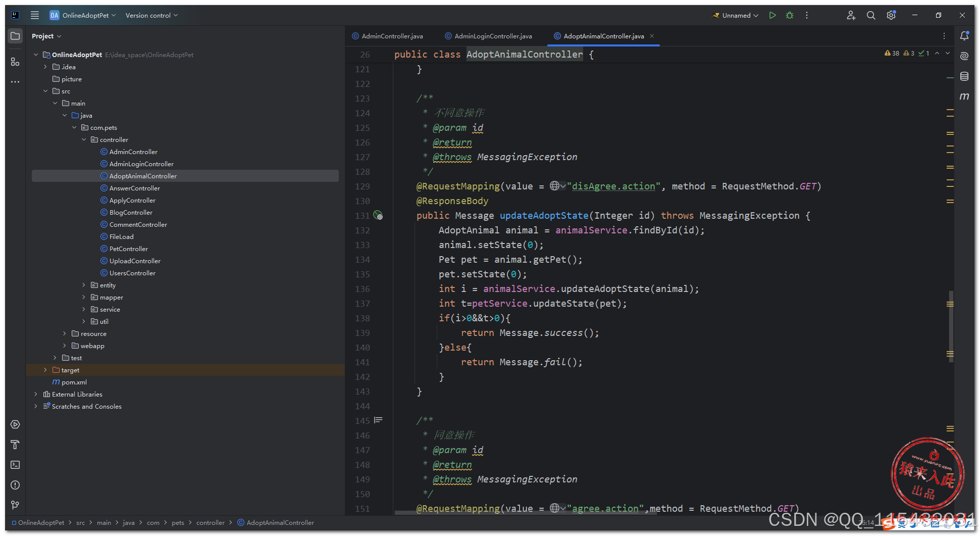The height and width of the screenshot is (536, 980).
Task: Open the Structure tool window icon
Action: [15, 62]
